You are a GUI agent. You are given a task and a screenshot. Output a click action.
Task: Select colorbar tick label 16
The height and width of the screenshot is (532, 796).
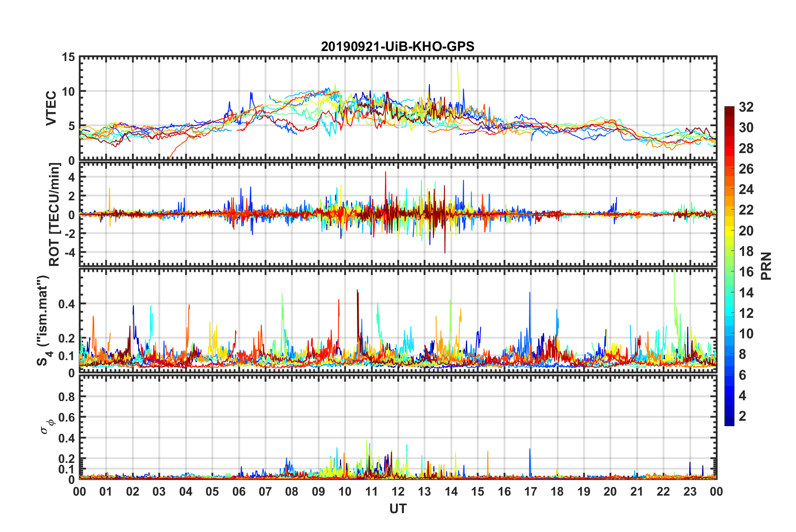click(746, 272)
